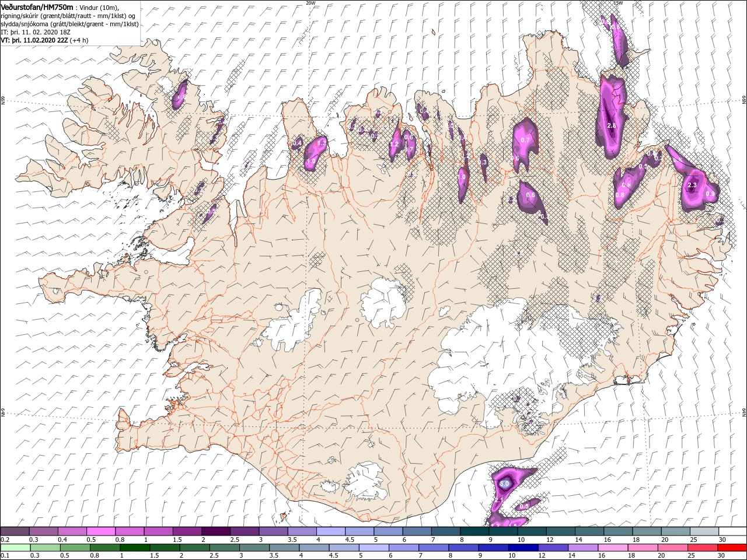Select top-row legend swatch starting at 1

(x=158, y=531)
